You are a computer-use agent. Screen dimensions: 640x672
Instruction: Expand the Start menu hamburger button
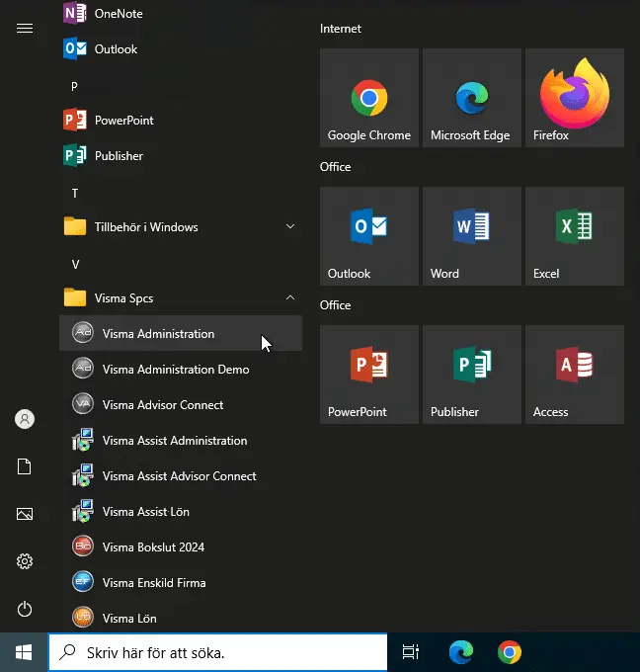(25, 29)
